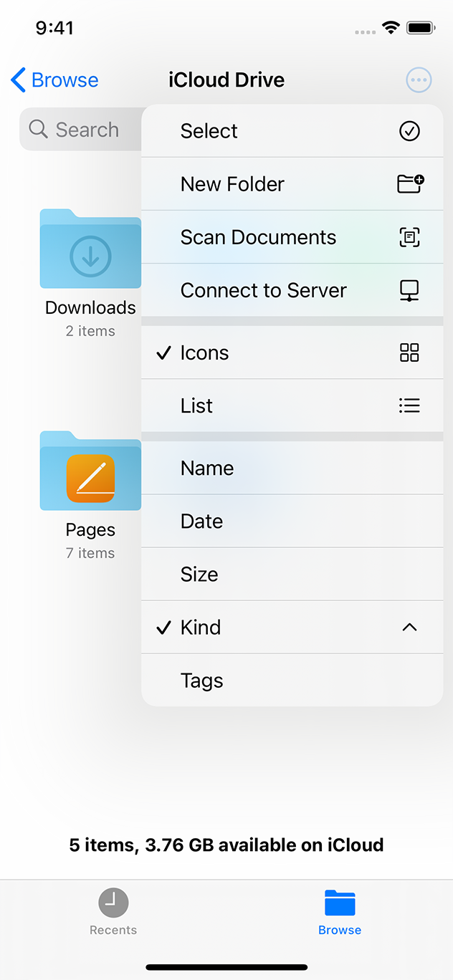The width and height of the screenshot is (453, 980).
Task: Choose Select from the menu
Action: click(292, 131)
